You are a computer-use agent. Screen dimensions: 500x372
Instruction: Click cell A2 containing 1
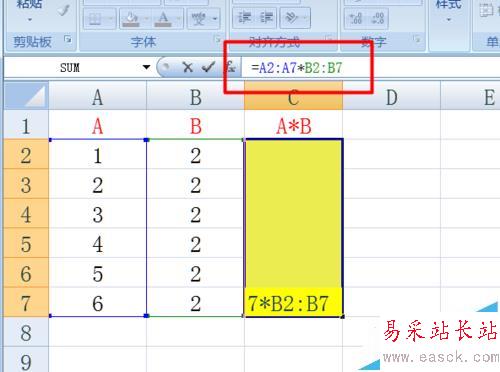[x=98, y=154]
